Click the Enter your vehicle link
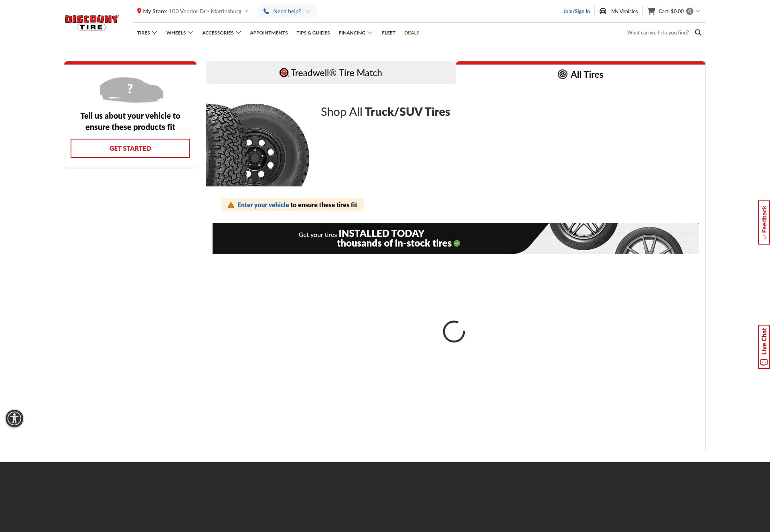Screen dimensions: 770x532 pyautogui.click(x=263, y=205)
